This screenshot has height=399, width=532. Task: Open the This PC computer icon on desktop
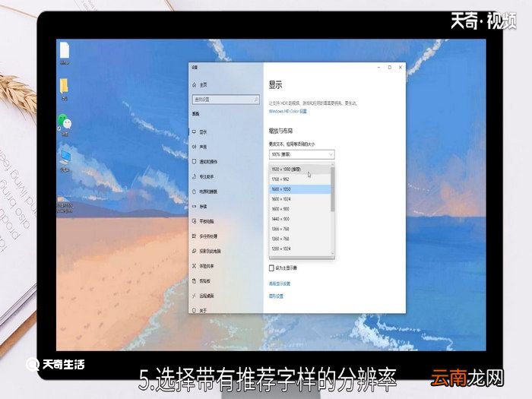(65, 158)
